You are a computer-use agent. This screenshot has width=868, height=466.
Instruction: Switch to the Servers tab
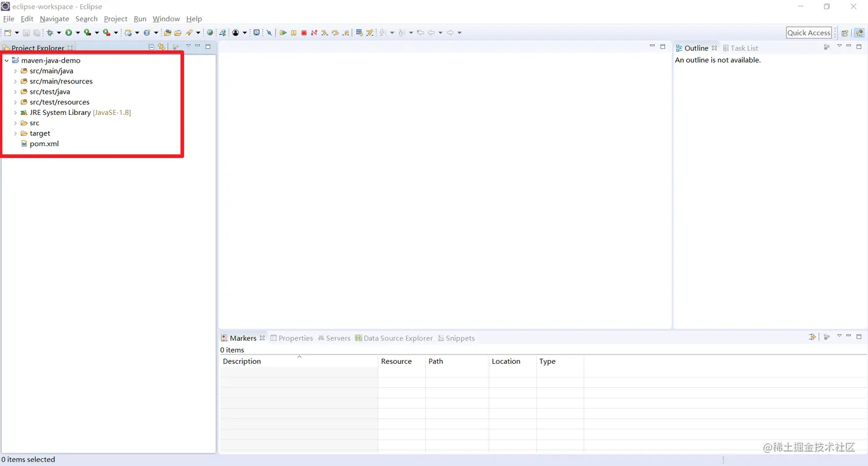[334, 338]
